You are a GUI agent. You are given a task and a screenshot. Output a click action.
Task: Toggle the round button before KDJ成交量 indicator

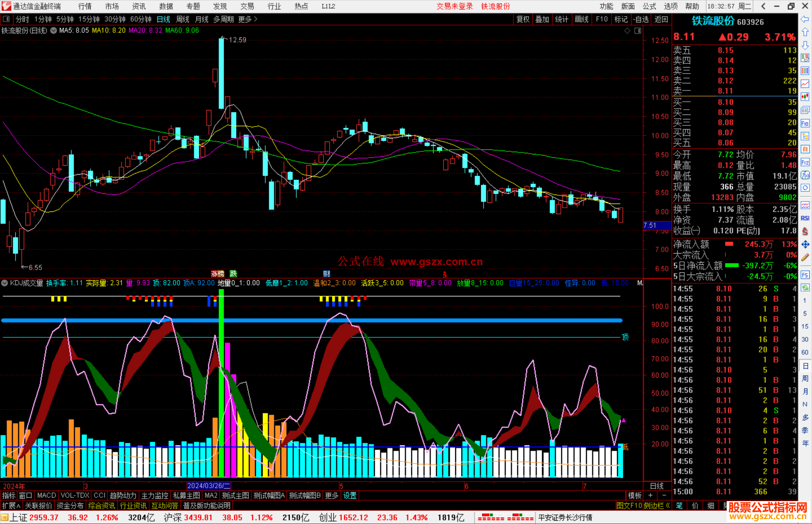point(5,283)
